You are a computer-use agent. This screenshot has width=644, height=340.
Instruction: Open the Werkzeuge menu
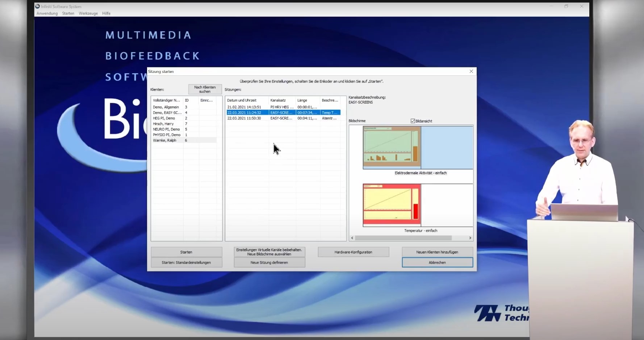(x=88, y=13)
